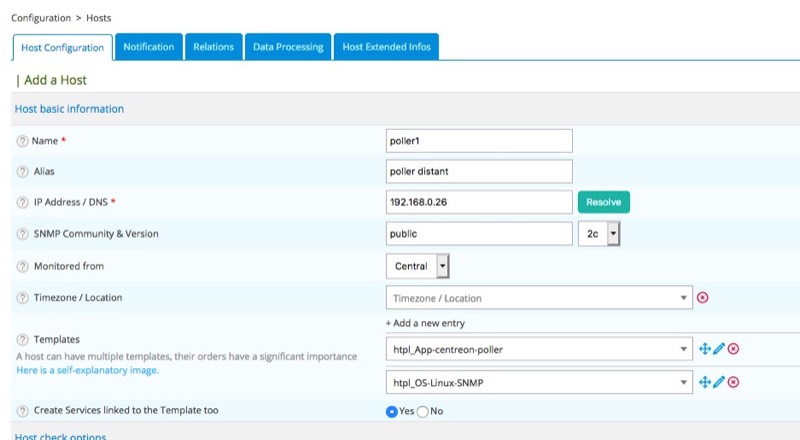Screen dimensions: 800x440
Task: Click the help icon beside SNMP Community & Version
Action: click(22, 234)
